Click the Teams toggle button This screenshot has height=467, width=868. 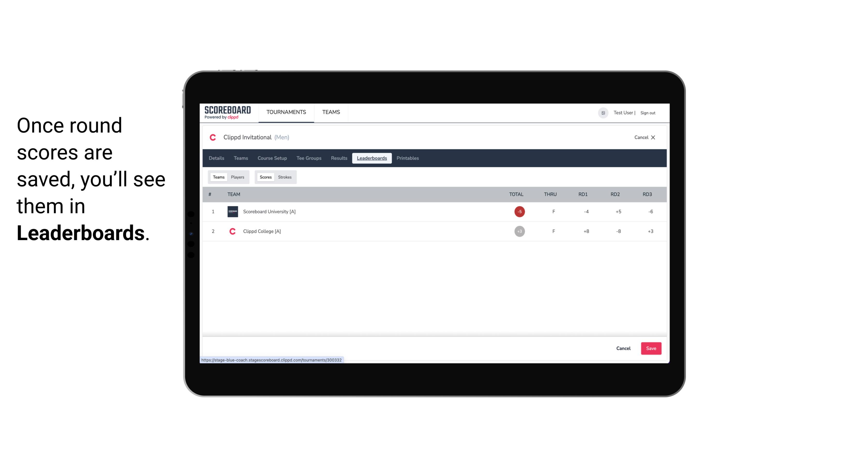coord(218,177)
